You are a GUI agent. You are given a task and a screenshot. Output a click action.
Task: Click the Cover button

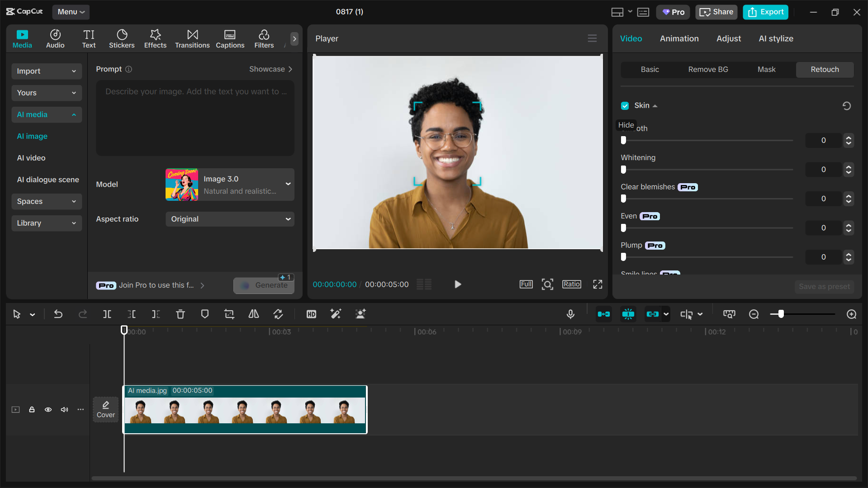click(x=105, y=410)
